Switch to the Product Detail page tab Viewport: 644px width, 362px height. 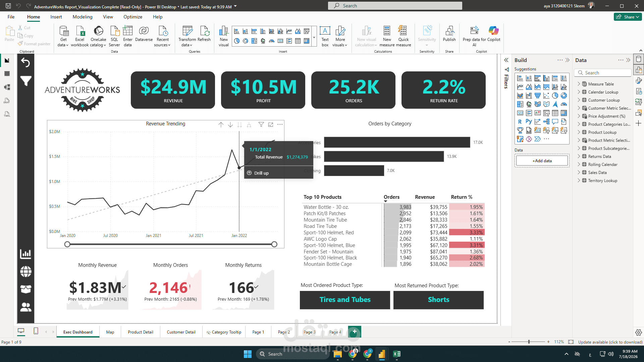tap(141, 332)
